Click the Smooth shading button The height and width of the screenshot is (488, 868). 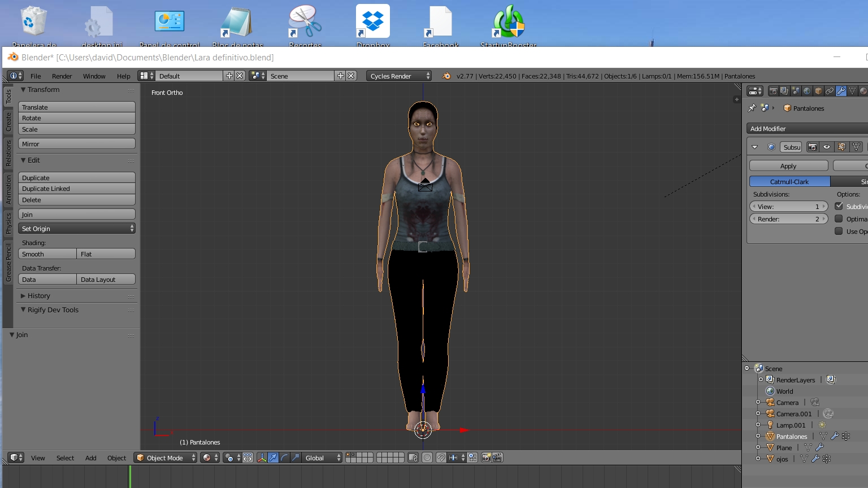(x=47, y=254)
